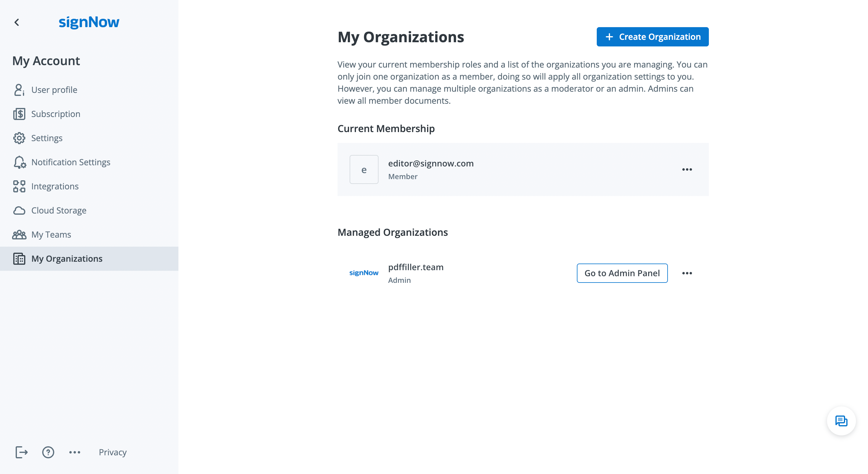This screenshot has width=868, height=474.
Task: Open Settings in the sidebar
Action: 47,138
